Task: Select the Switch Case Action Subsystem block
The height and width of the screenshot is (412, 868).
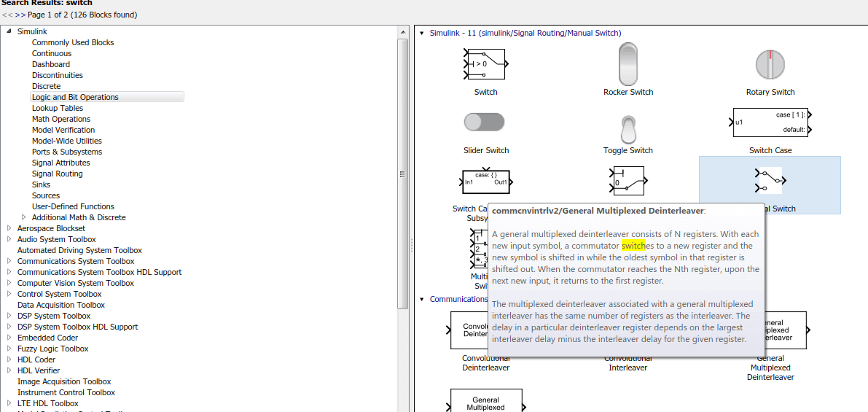Action: tap(485, 181)
